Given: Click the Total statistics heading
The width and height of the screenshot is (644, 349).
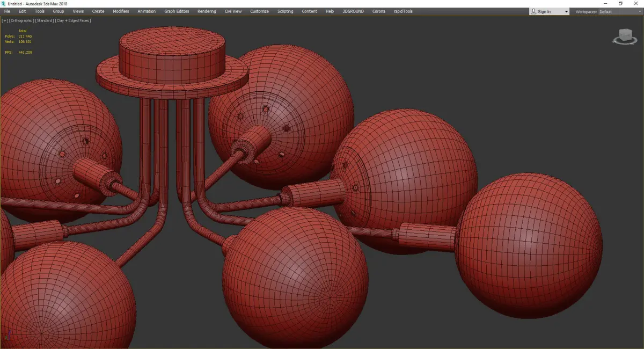Looking at the screenshot, I should pos(23,31).
